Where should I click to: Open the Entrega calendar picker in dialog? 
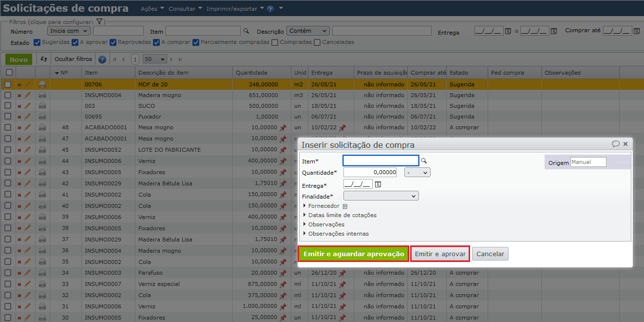(378, 184)
